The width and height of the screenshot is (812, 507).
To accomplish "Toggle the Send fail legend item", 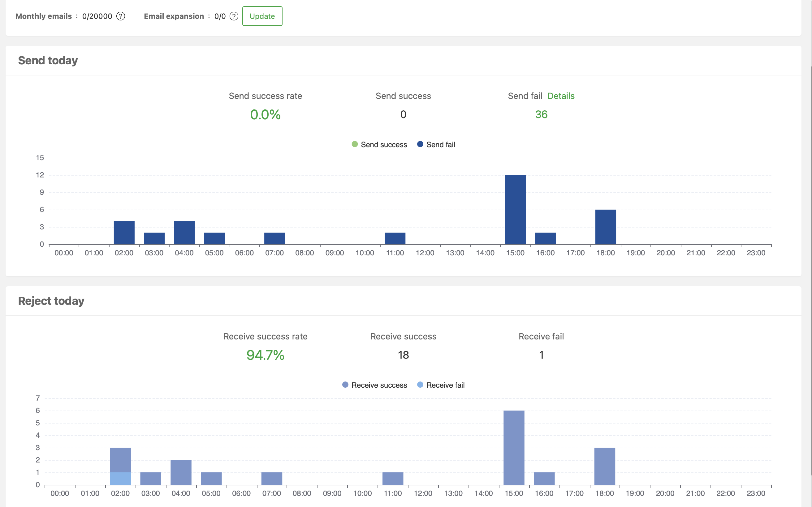I will pyautogui.click(x=436, y=144).
